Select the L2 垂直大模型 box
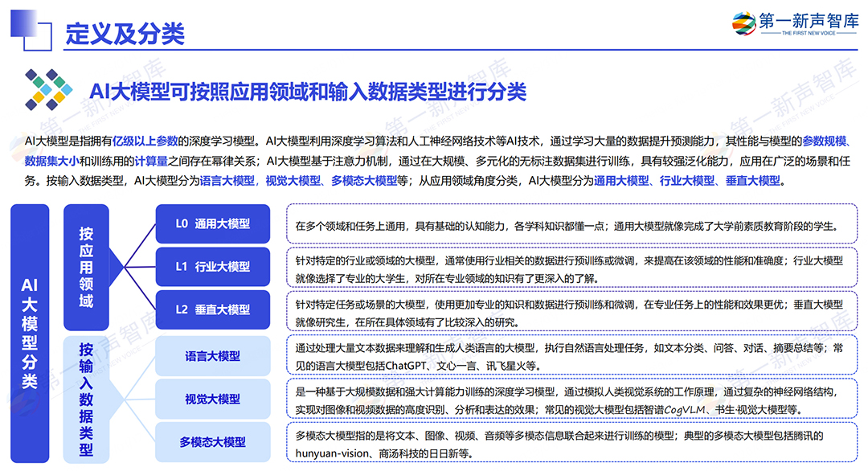Screen dimensions: 868x471 click(x=212, y=309)
